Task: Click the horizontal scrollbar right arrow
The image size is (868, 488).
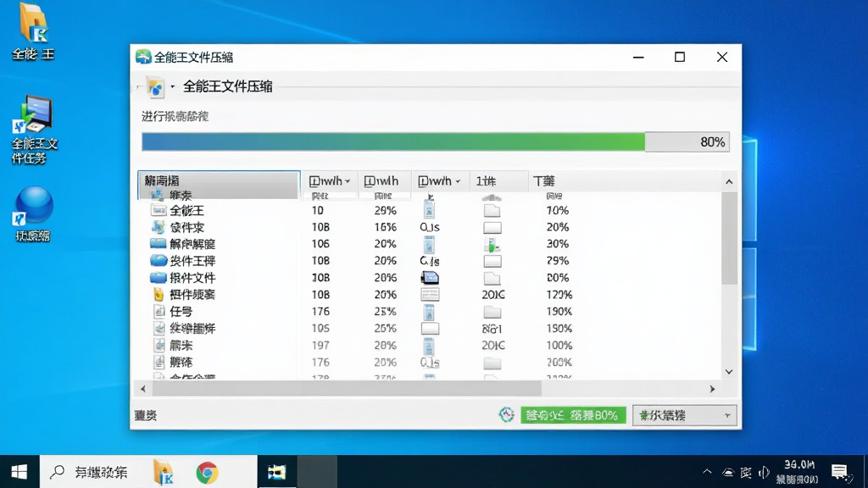Action: point(712,389)
